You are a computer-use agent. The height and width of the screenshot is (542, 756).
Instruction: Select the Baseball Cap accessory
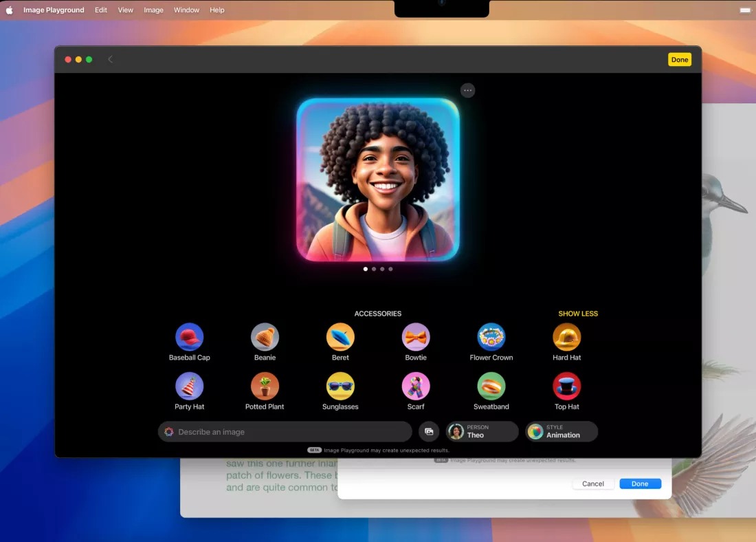[x=189, y=337]
